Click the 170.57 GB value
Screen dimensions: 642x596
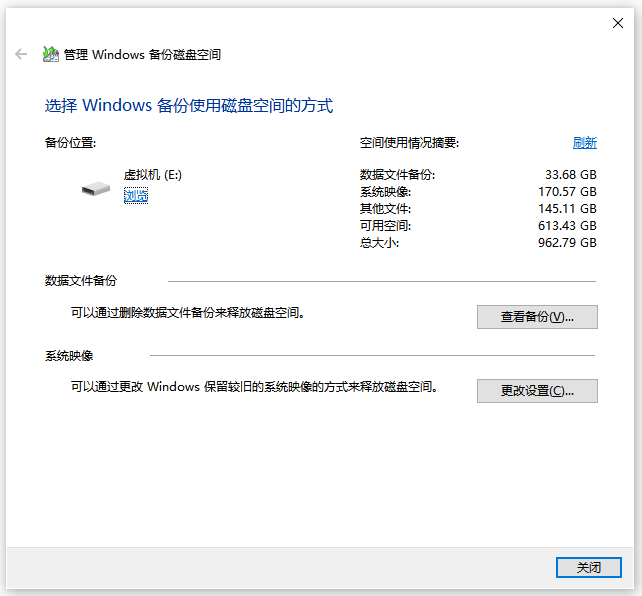567,192
